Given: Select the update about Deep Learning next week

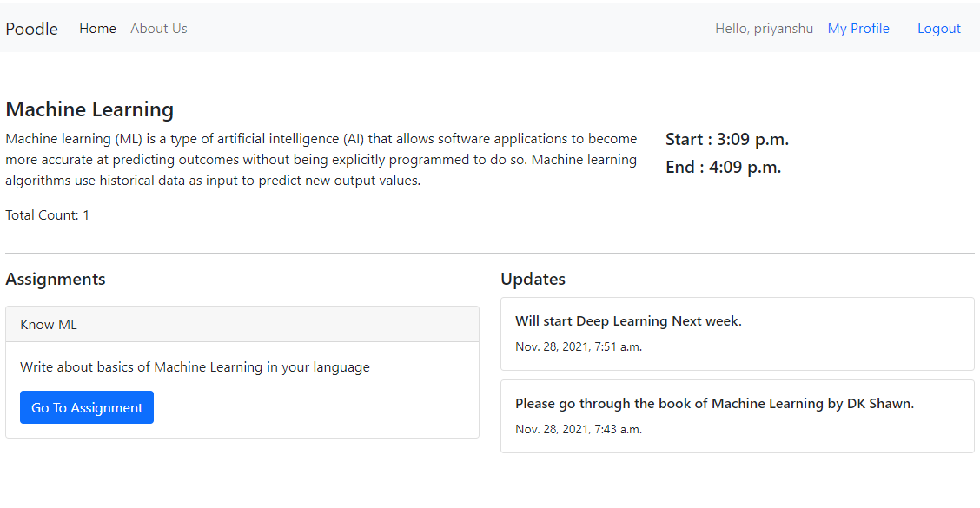Looking at the screenshot, I should [628, 320].
